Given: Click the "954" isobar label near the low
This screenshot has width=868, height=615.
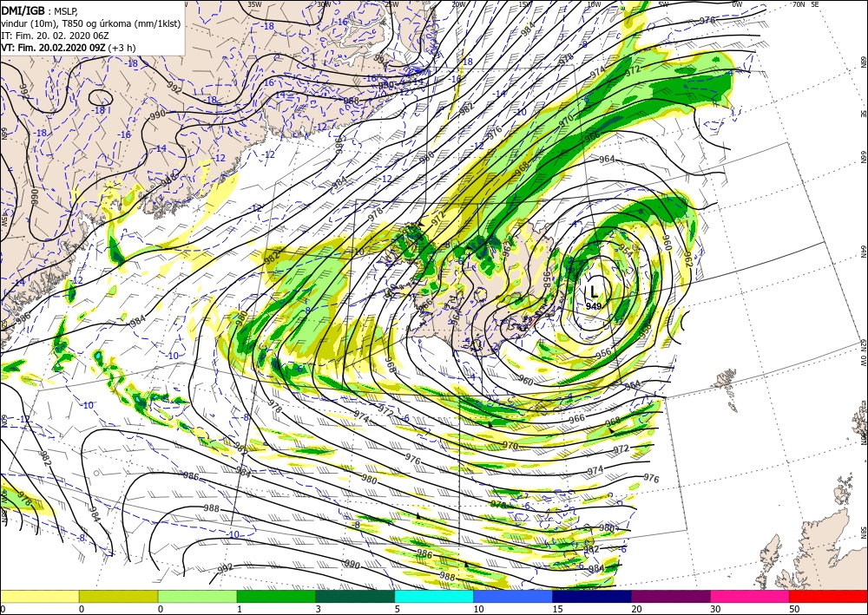Looking at the screenshot, I should [x=626, y=250].
